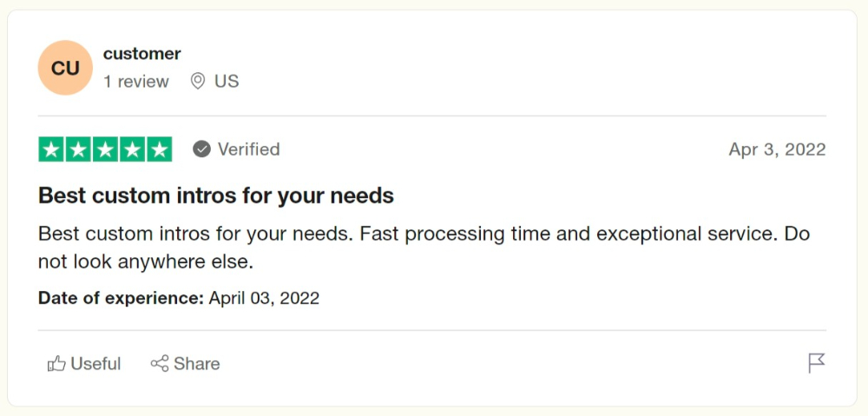Open the Best custom intros review title

tap(216, 195)
